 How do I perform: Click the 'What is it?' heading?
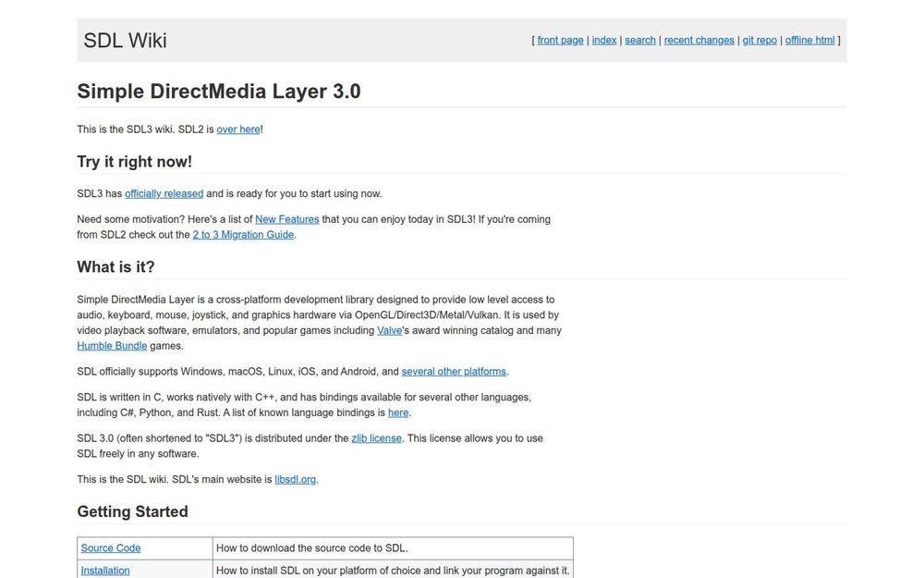coord(115,266)
